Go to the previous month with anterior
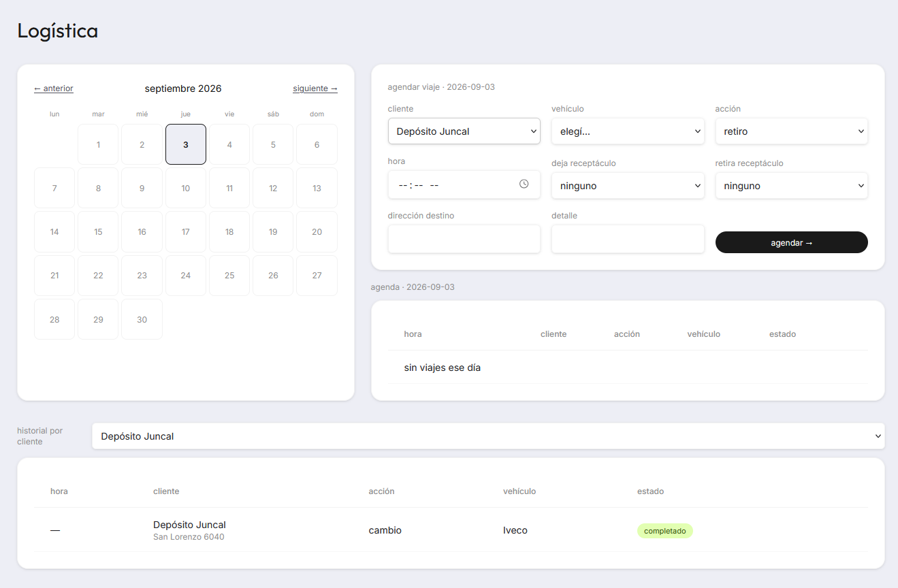 pyautogui.click(x=54, y=88)
